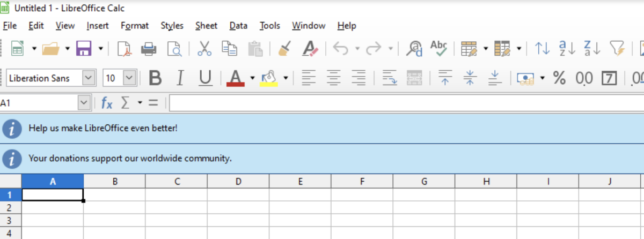Click the Insert Column icon
This screenshot has height=239, width=644.
[503, 49]
